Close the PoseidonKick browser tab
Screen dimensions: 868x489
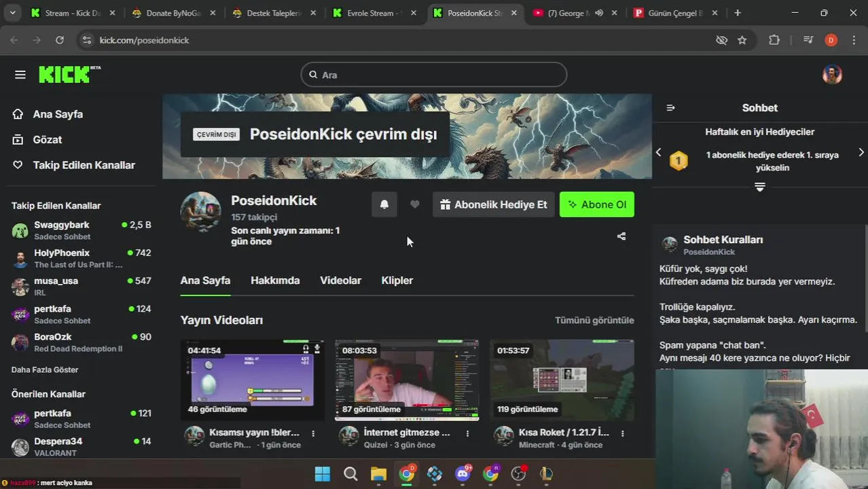(514, 13)
